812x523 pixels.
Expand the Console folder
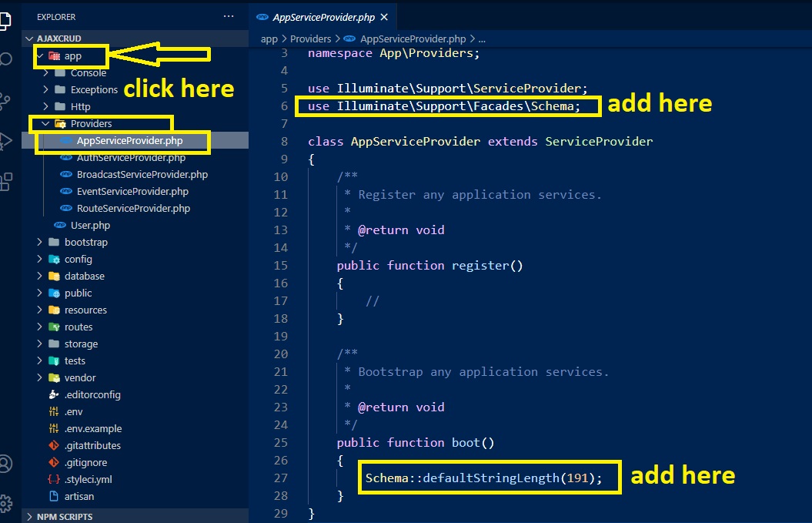pos(88,73)
